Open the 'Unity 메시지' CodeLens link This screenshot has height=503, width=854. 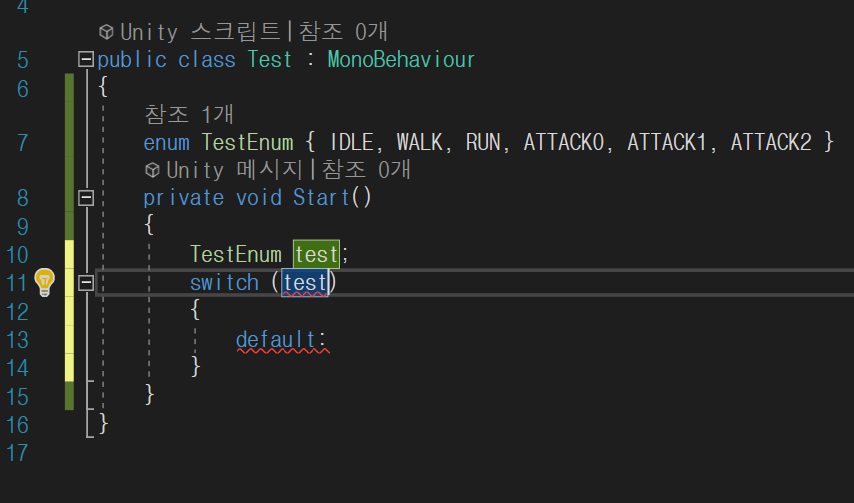[x=234, y=170]
